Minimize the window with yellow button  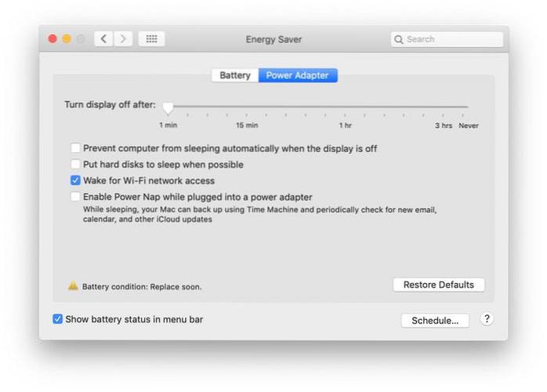point(67,38)
